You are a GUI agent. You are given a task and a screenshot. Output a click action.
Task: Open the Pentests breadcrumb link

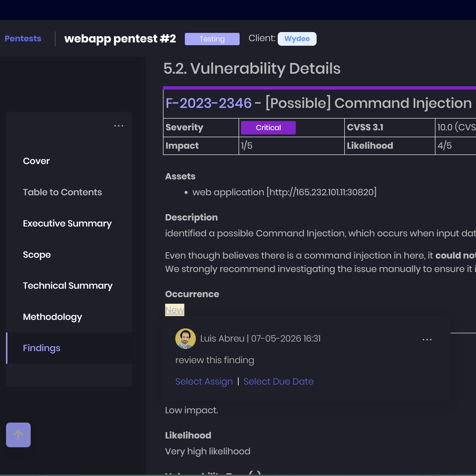coord(23,39)
